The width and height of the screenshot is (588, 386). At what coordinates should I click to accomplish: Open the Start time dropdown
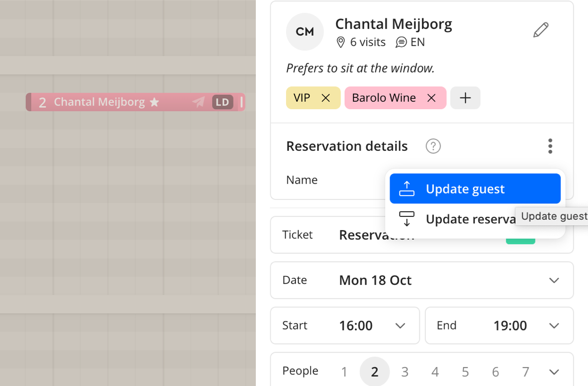(x=345, y=325)
